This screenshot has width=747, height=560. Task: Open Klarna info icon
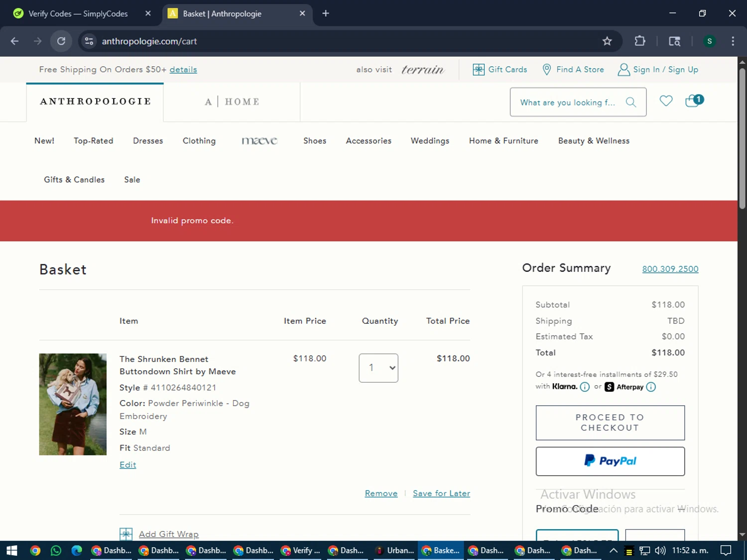coord(585,387)
